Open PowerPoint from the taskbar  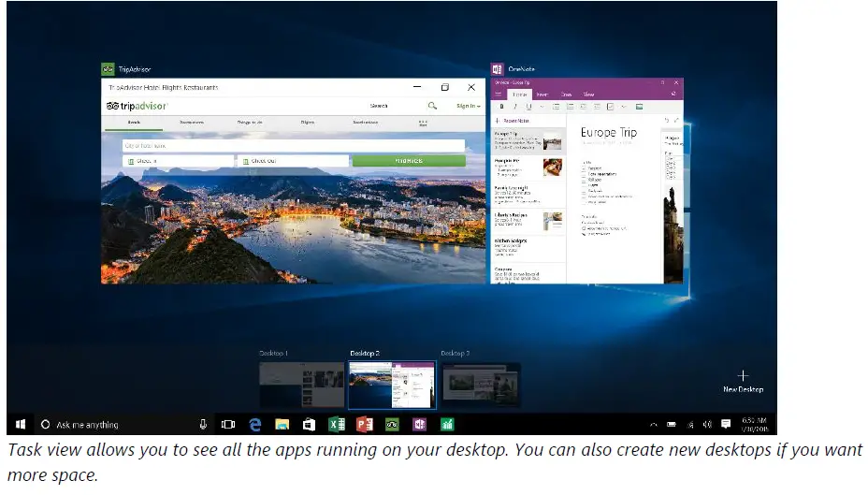(x=364, y=425)
